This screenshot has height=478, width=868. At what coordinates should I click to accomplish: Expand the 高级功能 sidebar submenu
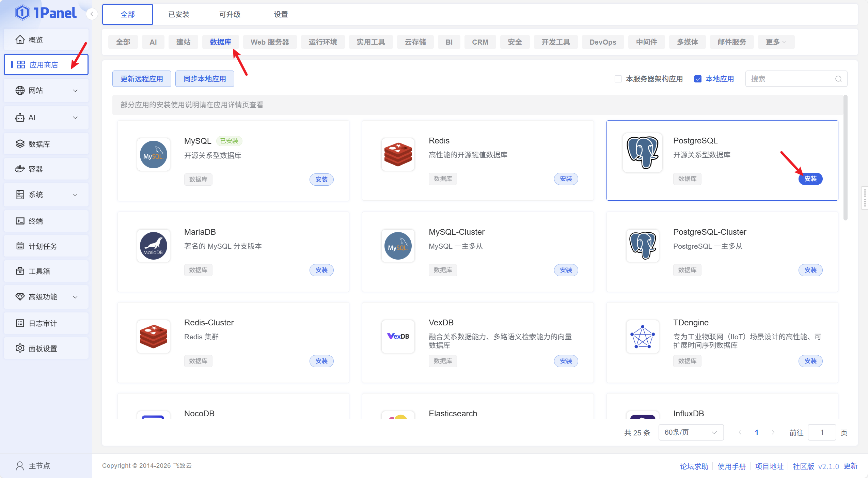coord(75,297)
